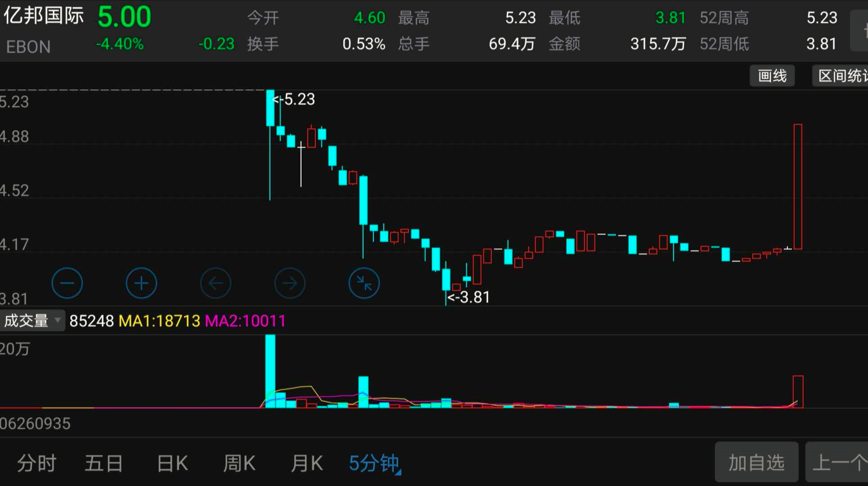
Task: Tap the current price 5.00
Action: pos(124,17)
